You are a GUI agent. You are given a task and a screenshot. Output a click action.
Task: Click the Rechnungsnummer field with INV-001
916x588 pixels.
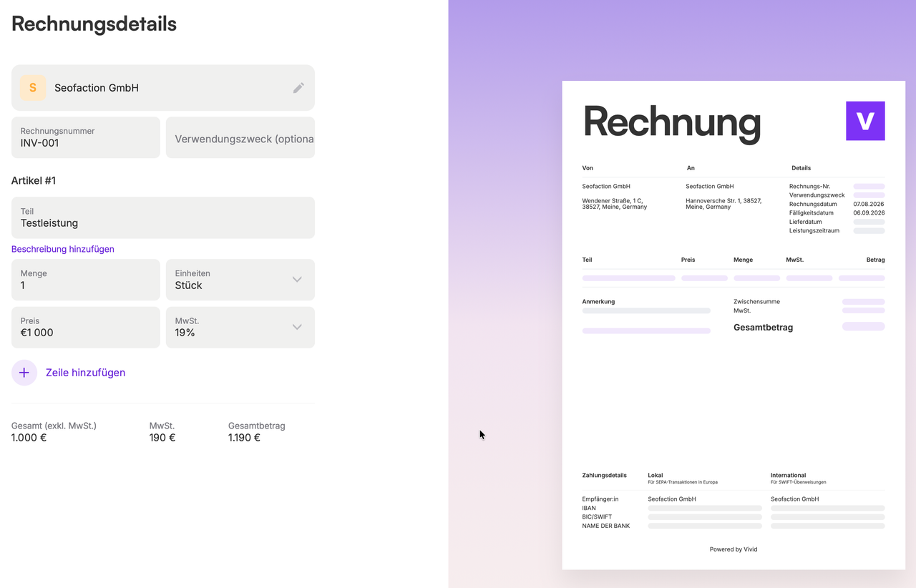tap(86, 137)
